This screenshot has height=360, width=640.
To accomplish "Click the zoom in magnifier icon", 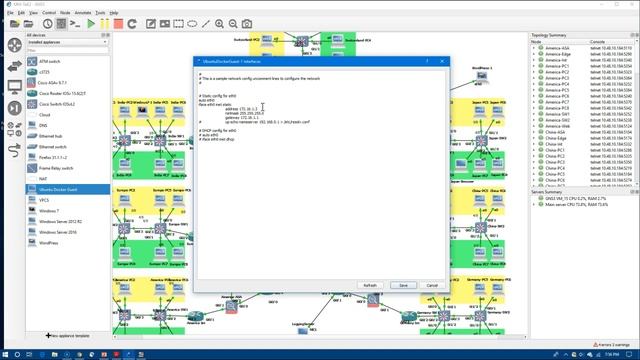I will [219, 24].
